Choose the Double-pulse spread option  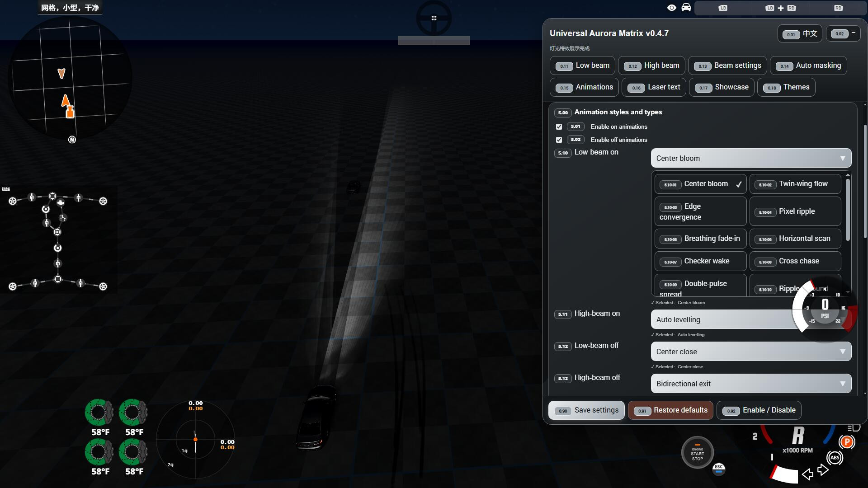pyautogui.click(x=700, y=286)
